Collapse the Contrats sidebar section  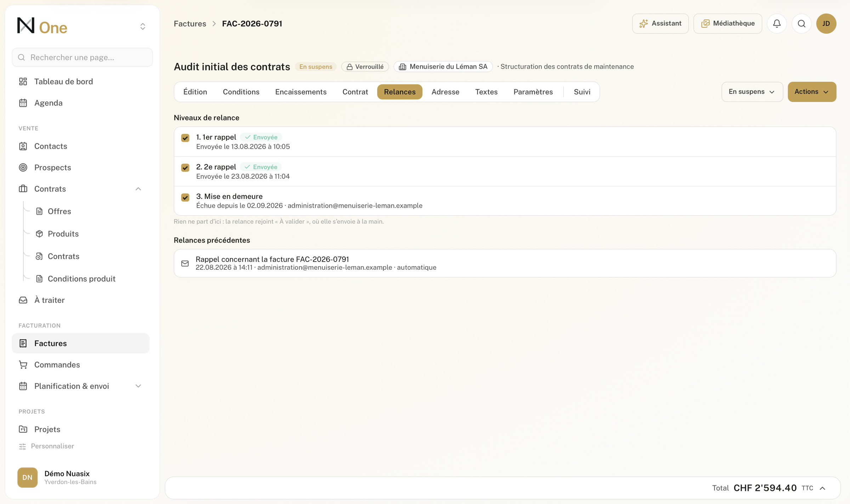tap(138, 189)
